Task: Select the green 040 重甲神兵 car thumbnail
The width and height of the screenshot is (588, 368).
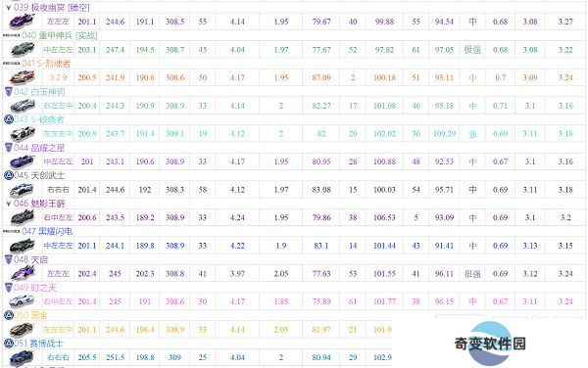Action: 22,49
